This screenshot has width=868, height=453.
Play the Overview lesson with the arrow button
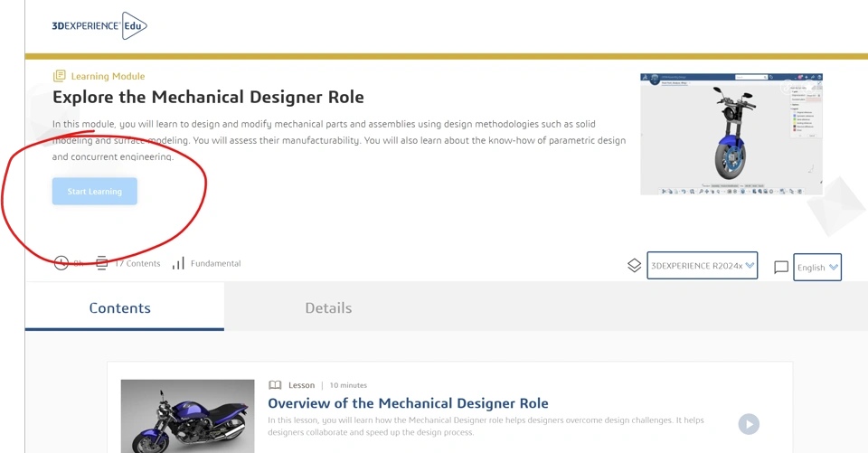point(748,423)
